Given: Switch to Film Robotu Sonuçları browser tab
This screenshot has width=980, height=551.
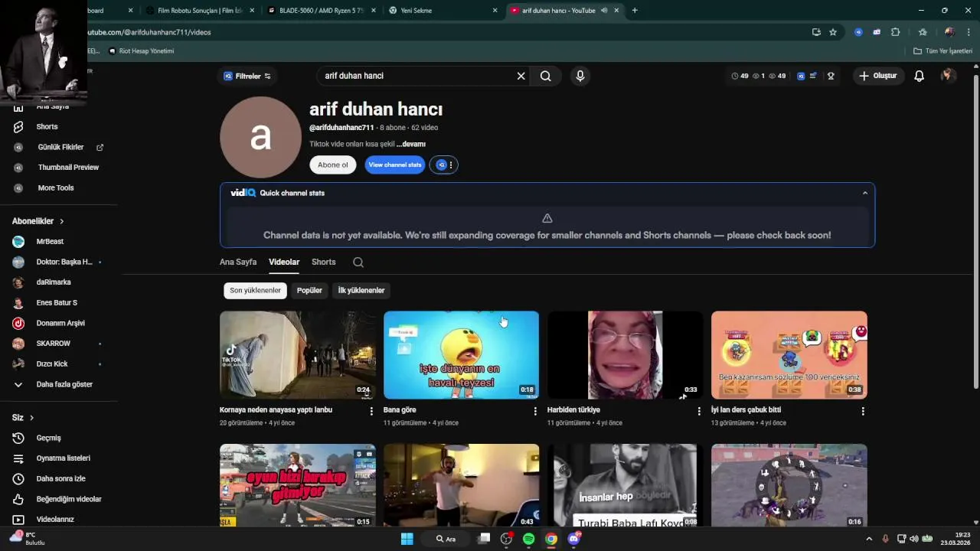Looking at the screenshot, I should point(199,11).
